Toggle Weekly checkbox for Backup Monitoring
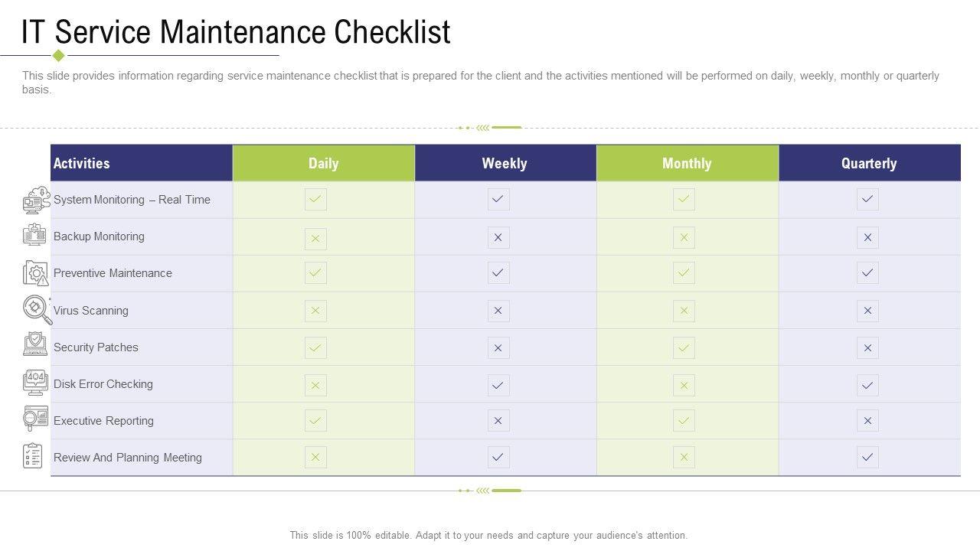Screen dimensions: 980x551 [498, 238]
